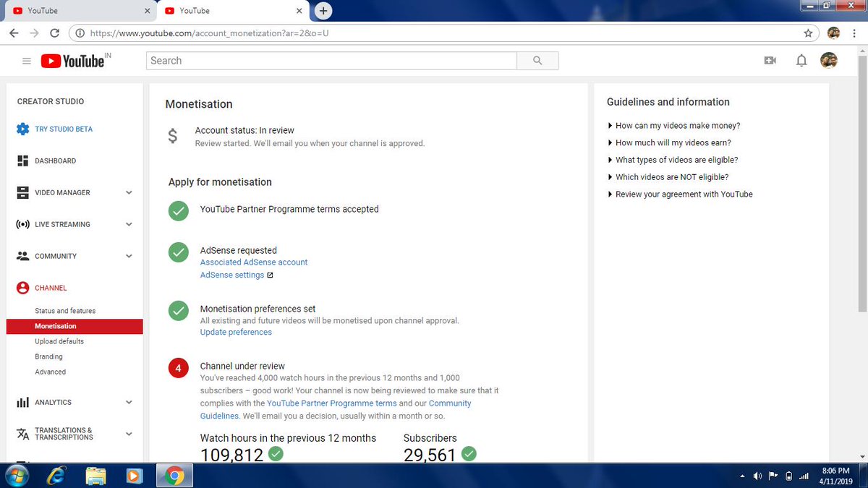The image size is (868, 488).
Task: Click the volume speaker in system tray
Action: click(x=757, y=476)
